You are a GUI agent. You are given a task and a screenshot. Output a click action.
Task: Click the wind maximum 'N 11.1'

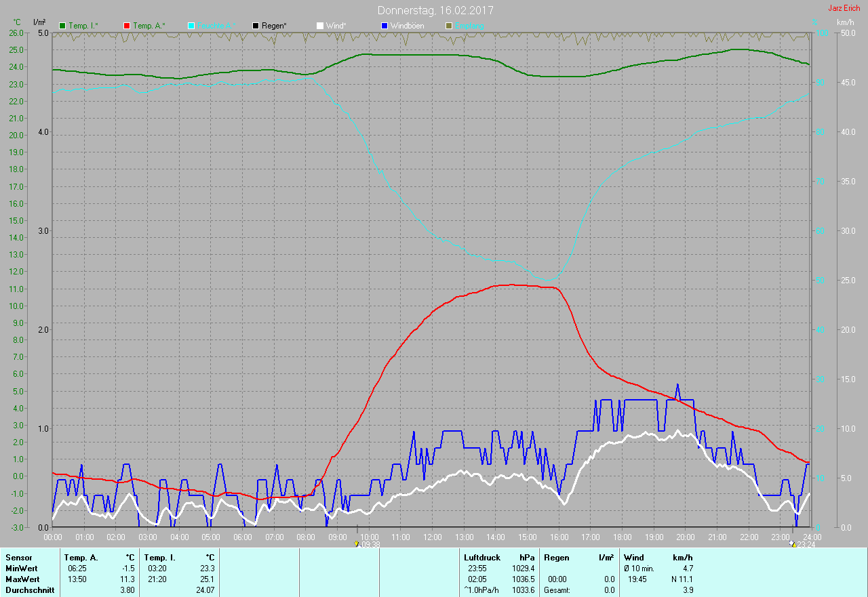(682, 579)
